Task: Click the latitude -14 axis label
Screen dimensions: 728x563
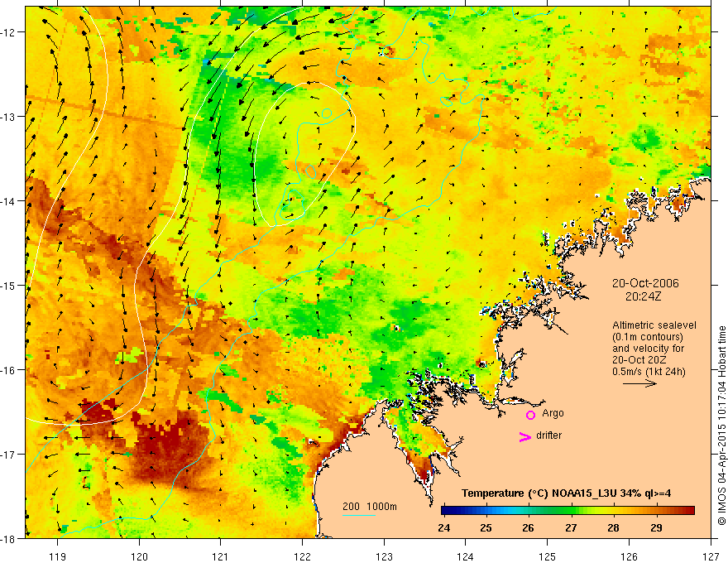Action: (x=9, y=201)
